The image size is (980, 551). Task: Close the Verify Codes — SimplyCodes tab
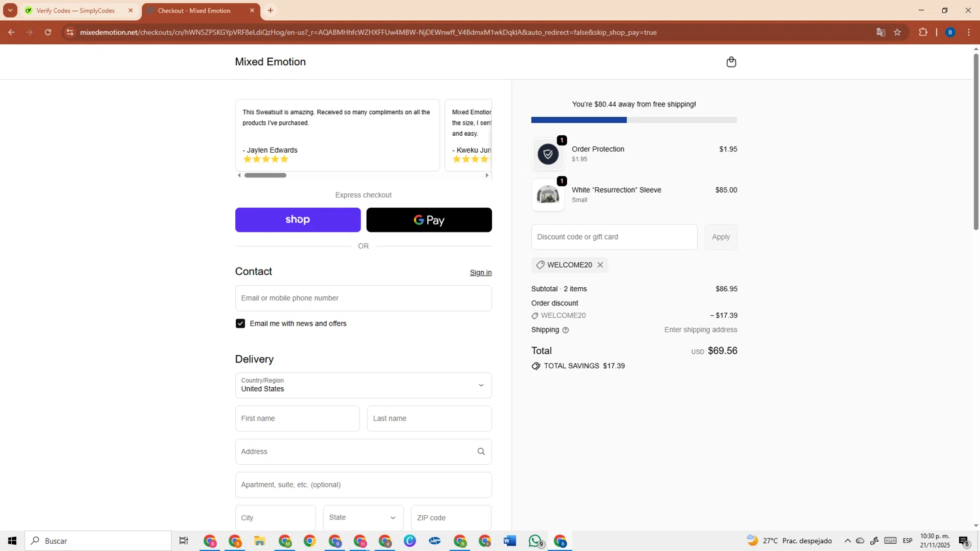[x=131, y=10]
